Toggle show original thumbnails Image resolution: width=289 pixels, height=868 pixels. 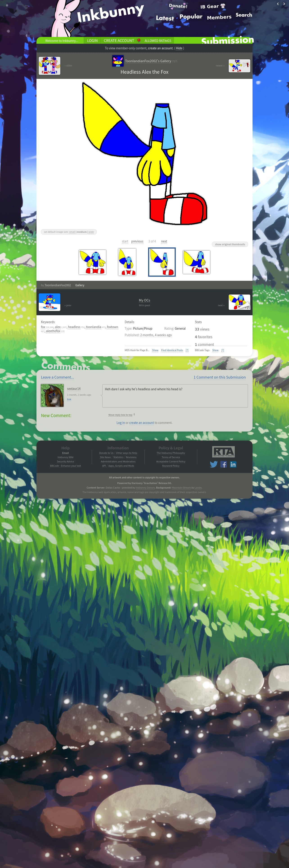click(230, 244)
